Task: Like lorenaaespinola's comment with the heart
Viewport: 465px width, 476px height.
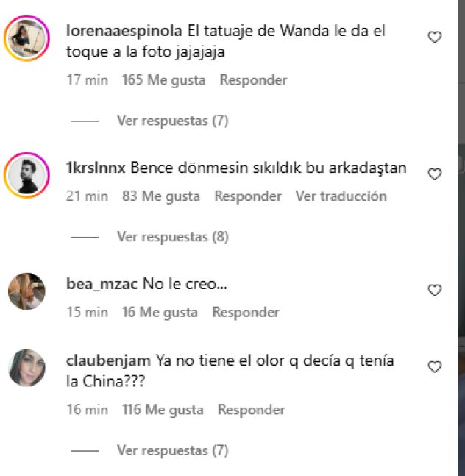Action: (x=435, y=38)
